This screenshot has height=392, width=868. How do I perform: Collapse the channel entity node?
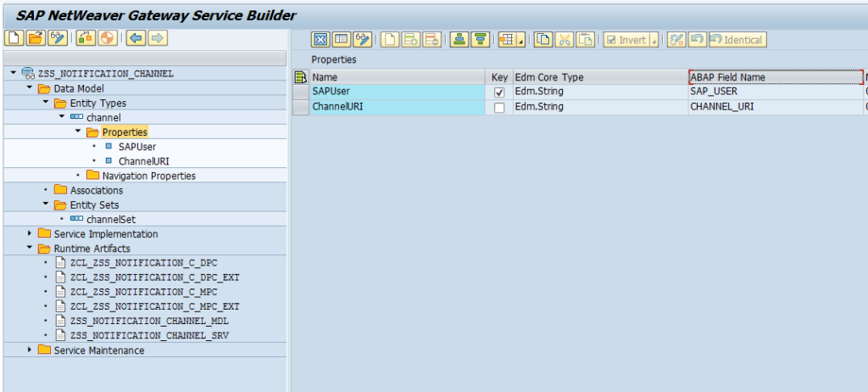pyautogui.click(x=62, y=117)
